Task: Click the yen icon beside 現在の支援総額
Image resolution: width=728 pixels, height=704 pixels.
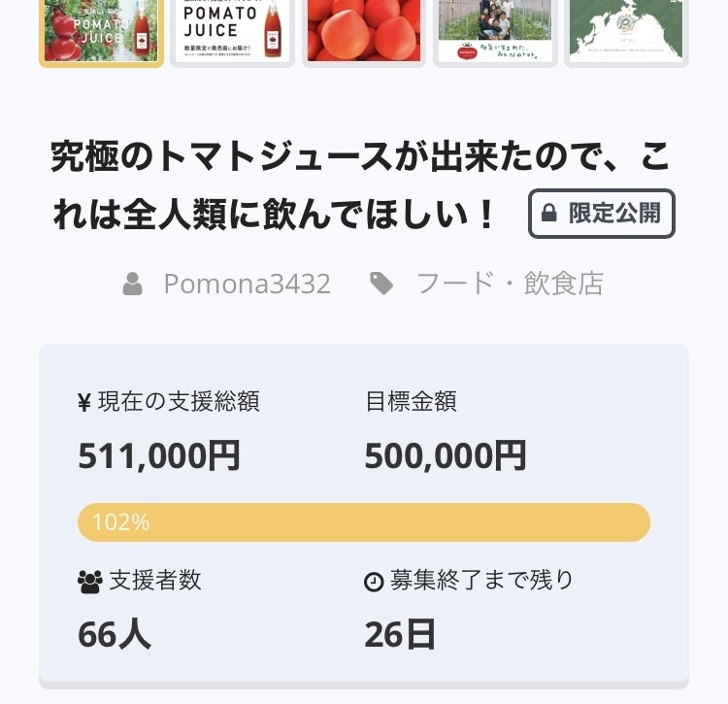Action: click(x=84, y=402)
